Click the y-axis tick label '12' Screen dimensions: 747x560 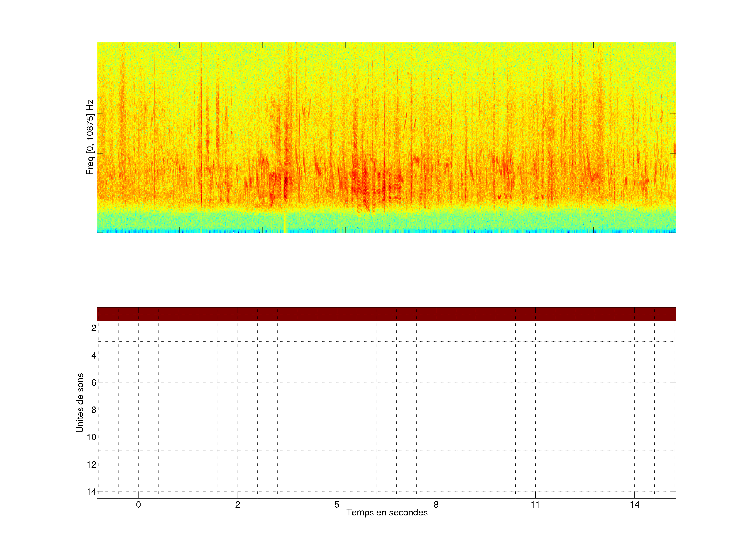(x=92, y=465)
